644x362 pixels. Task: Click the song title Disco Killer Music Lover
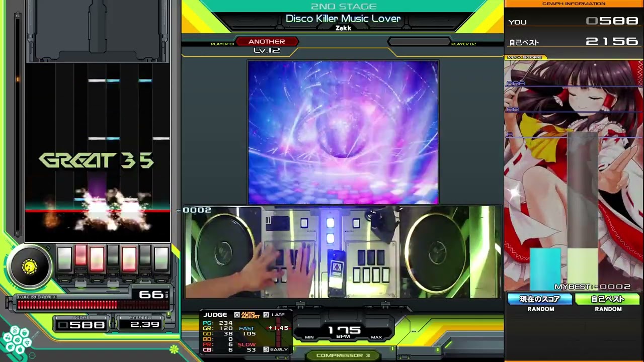pos(343,19)
